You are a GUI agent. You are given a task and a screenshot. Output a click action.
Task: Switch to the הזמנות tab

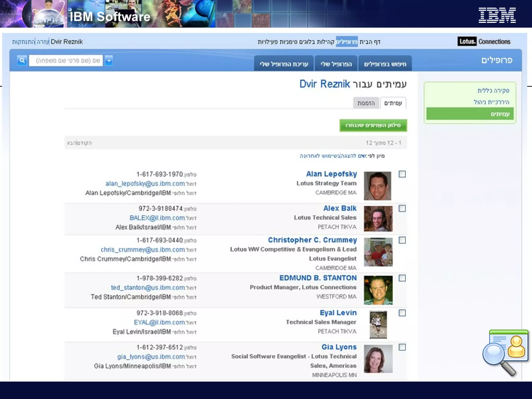(x=366, y=103)
